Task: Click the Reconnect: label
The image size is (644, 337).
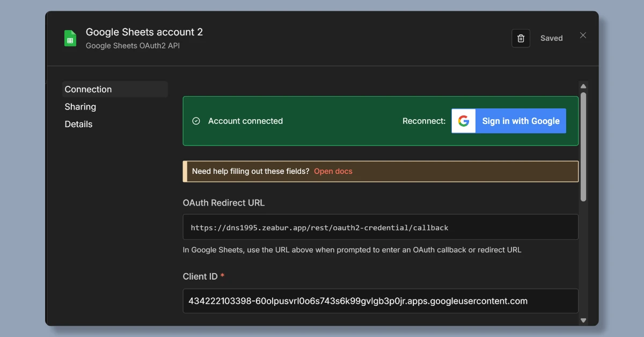Action: (x=424, y=121)
